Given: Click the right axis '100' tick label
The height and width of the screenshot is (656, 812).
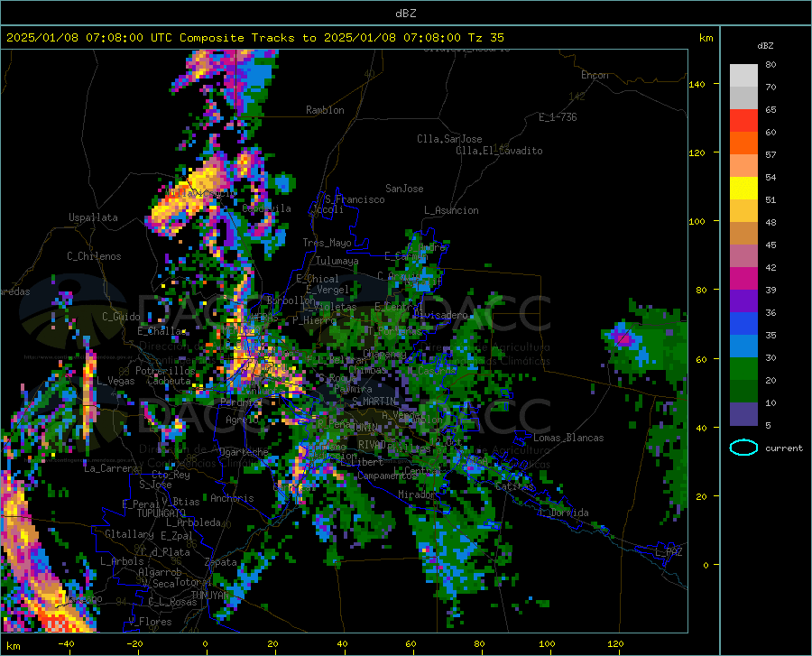Looking at the screenshot, I should coord(697,221).
